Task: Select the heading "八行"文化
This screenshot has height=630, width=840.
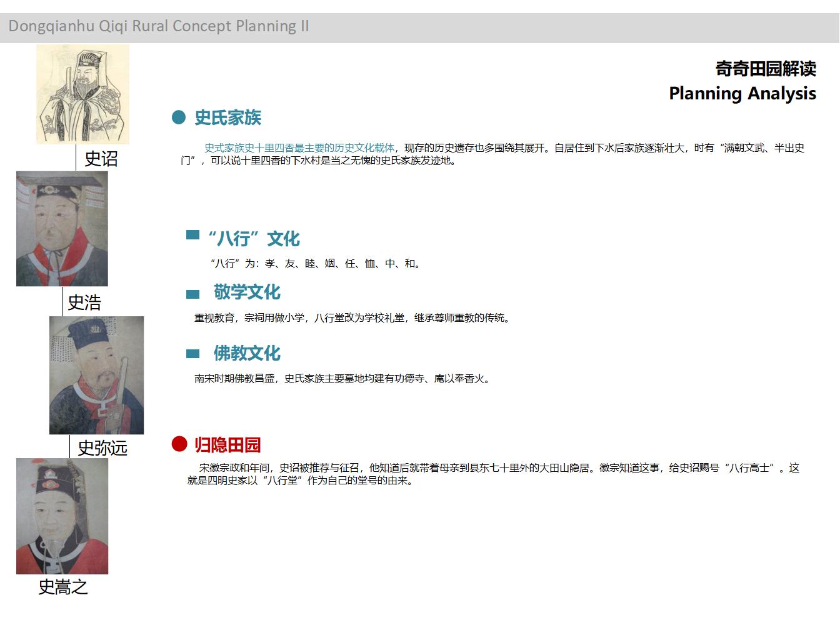Action: [254, 239]
